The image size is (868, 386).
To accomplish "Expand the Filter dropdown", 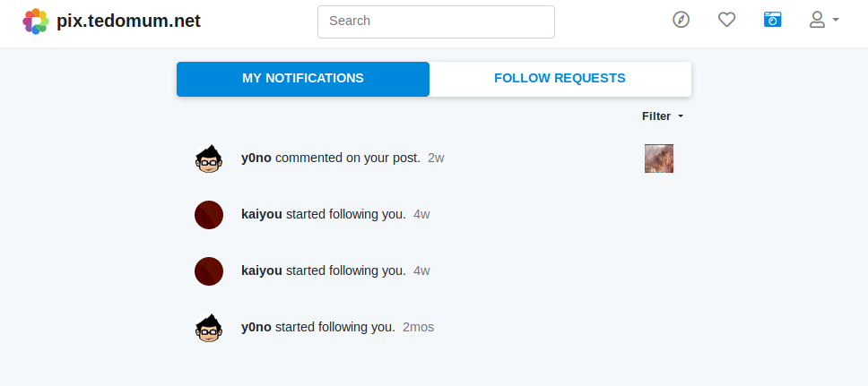I will tap(663, 116).
